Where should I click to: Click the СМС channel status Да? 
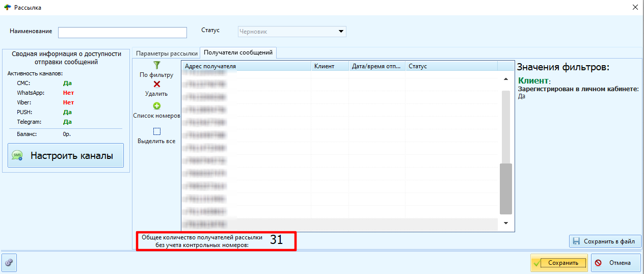point(67,83)
